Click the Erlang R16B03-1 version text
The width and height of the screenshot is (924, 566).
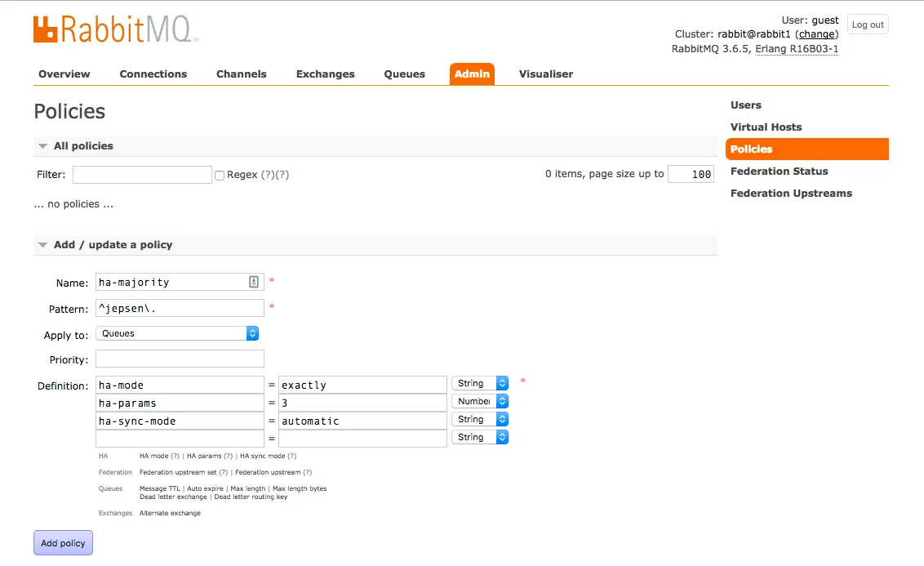tap(797, 49)
